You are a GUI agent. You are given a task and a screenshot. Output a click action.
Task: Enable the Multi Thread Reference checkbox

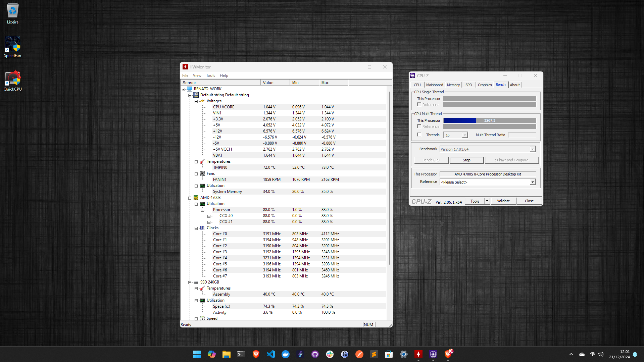coord(419,126)
